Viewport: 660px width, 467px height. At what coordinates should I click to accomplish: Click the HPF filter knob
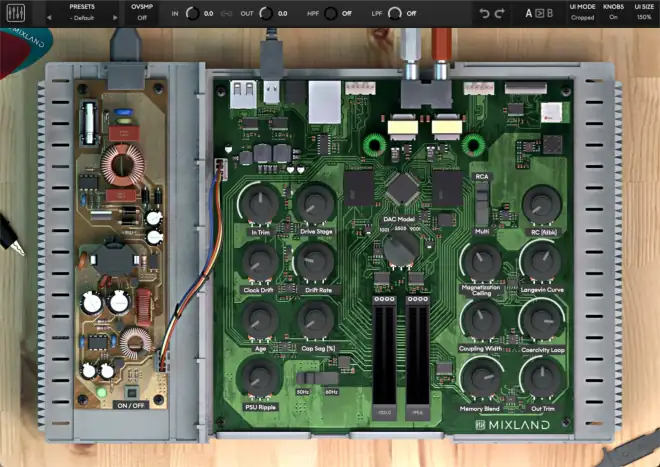(x=331, y=13)
